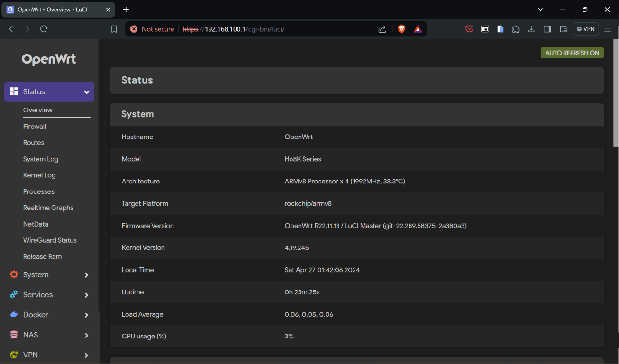The image size is (619, 364).
Task: Open a new tab with plus icon
Action: click(x=126, y=9)
